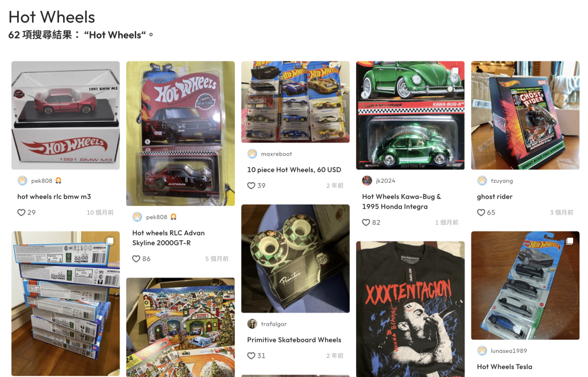This screenshot has width=588, height=377.
Task: Like the 10 piece Hot Wheels listing
Action: click(252, 186)
